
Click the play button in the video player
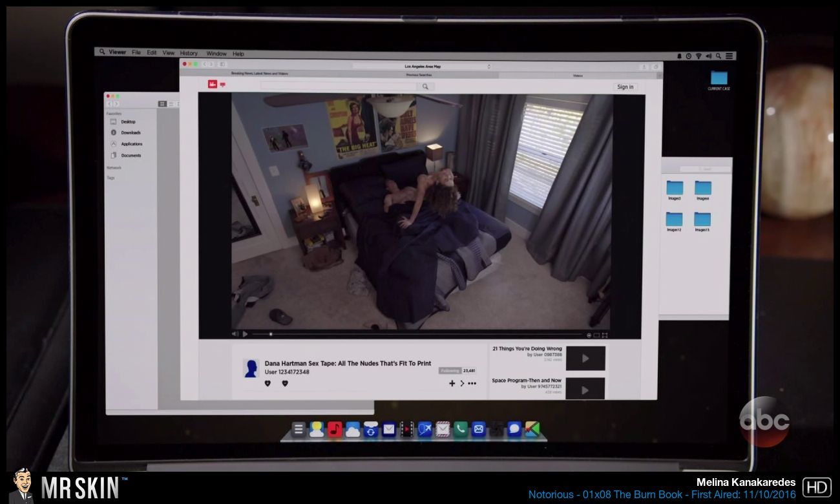245,334
